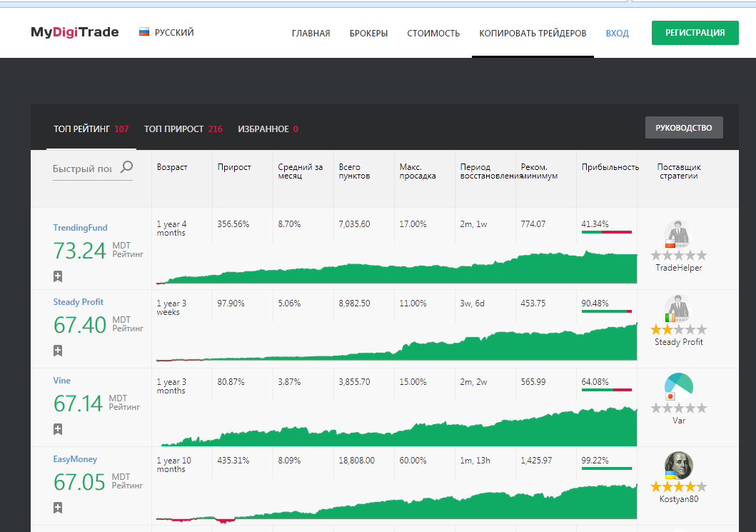756x532 pixels.
Task: Click Steady Profit rating value 67.40
Action: click(79, 325)
